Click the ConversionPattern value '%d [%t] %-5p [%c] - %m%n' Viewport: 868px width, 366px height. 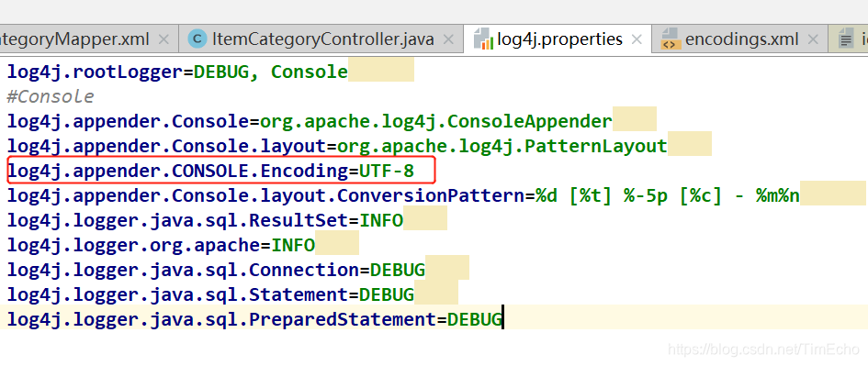tap(668, 195)
